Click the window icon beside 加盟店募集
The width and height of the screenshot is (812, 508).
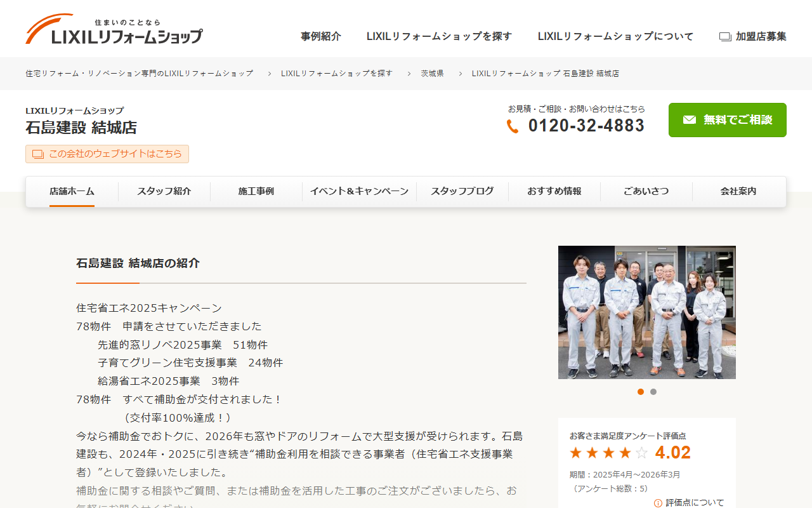point(725,37)
